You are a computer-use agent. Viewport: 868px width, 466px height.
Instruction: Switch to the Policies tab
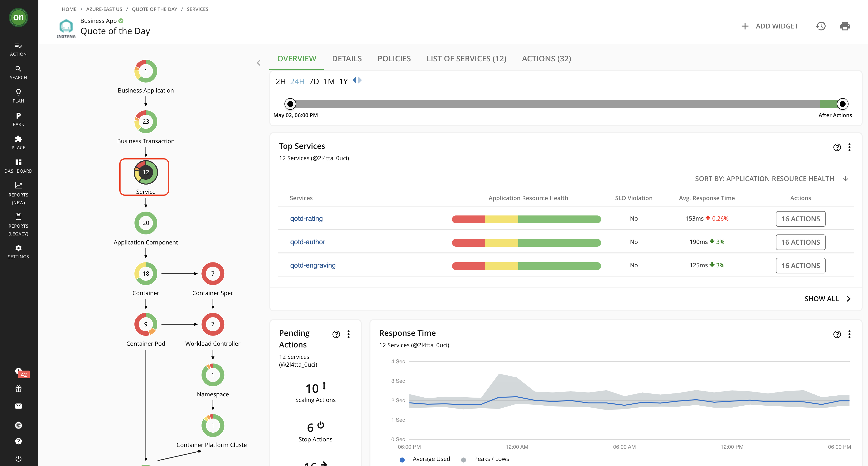point(394,59)
